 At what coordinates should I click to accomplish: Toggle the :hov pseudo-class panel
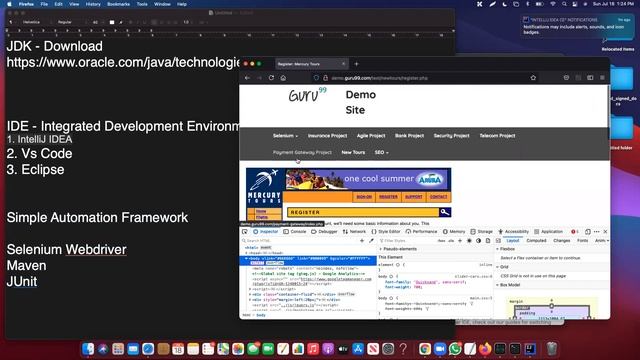441,241
